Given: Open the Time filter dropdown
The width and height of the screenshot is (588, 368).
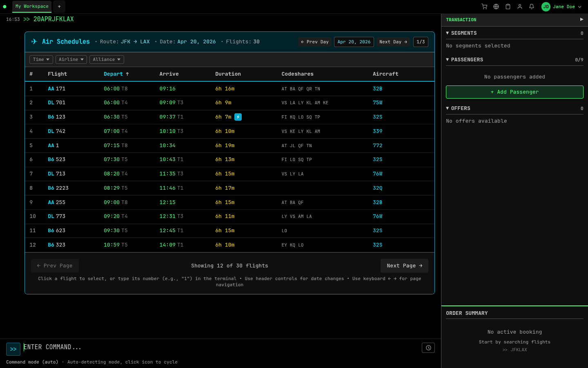Looking at the screenshot, I should tap(41, 60).
